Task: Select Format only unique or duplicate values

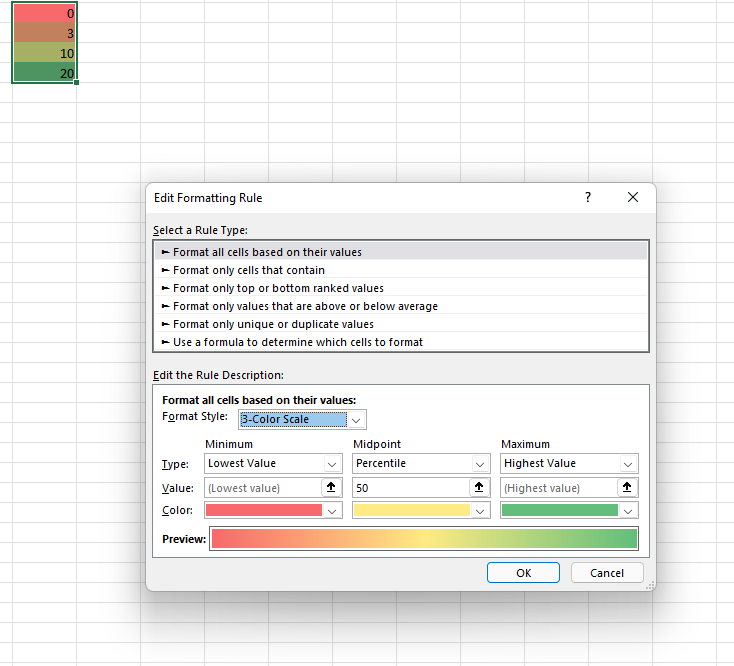Action: tap(401, 324)
